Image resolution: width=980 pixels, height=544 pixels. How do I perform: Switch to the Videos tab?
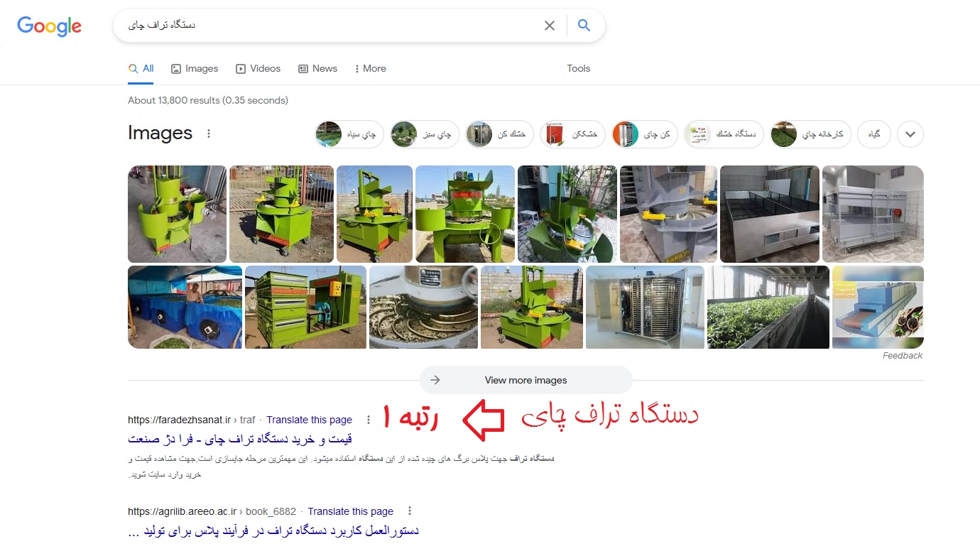258,68
